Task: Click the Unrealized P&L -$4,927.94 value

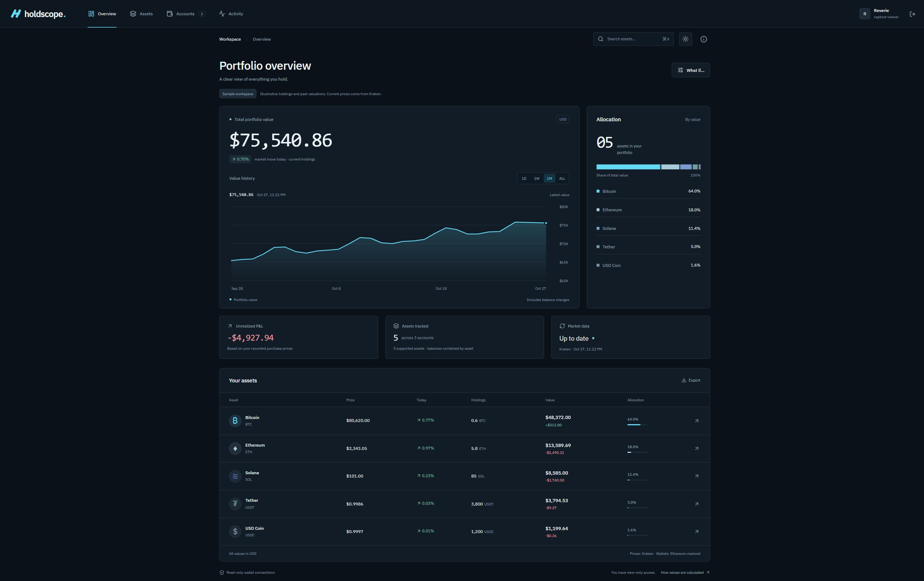Action: 251,338
